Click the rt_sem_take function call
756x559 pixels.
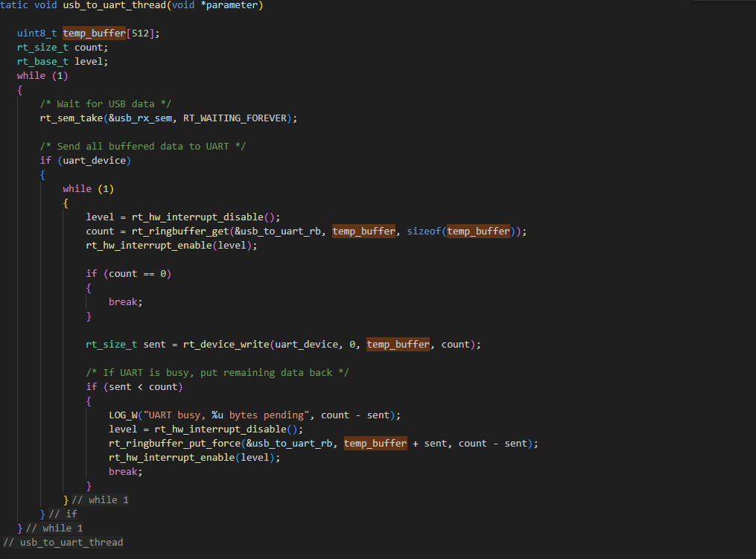pyautogui.click(x=71, y=118)
